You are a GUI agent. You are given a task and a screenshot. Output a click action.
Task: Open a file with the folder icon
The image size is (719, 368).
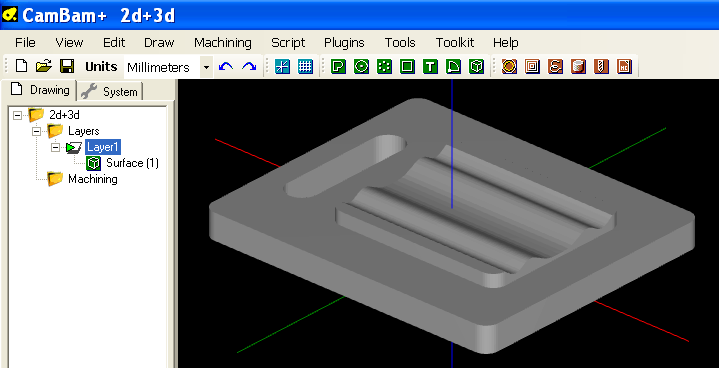click(x=44, y=66)
